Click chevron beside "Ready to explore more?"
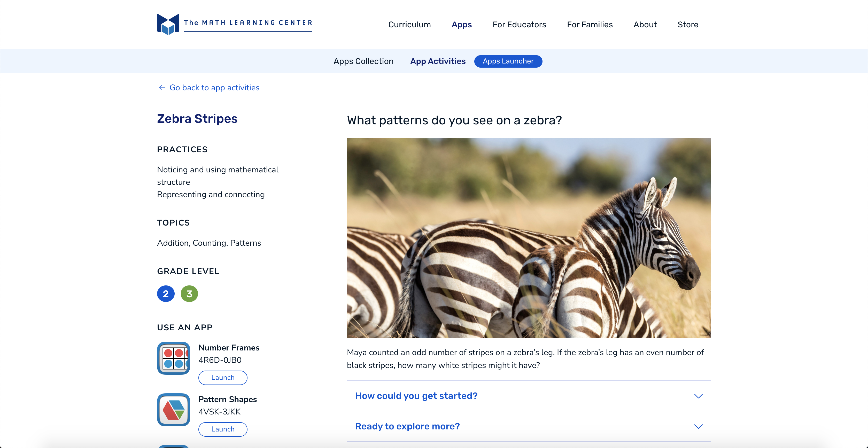868x448 pixels. [x=698, y=427]
